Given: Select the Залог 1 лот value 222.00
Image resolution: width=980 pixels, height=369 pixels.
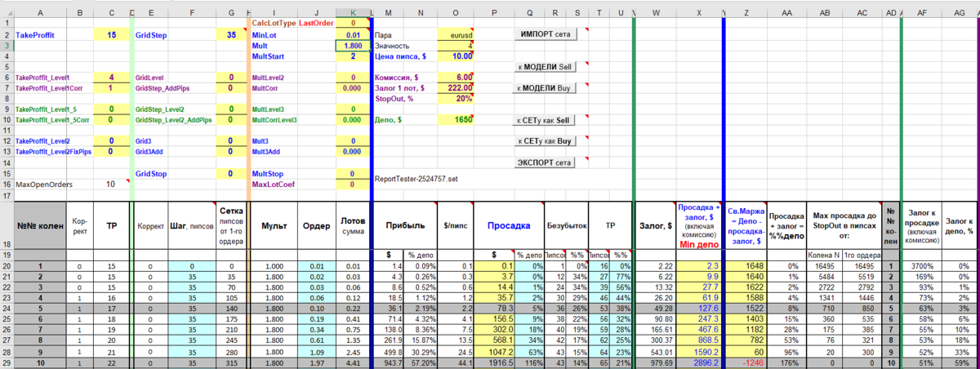Looking at the screenshot, I should tap(456, 87).
